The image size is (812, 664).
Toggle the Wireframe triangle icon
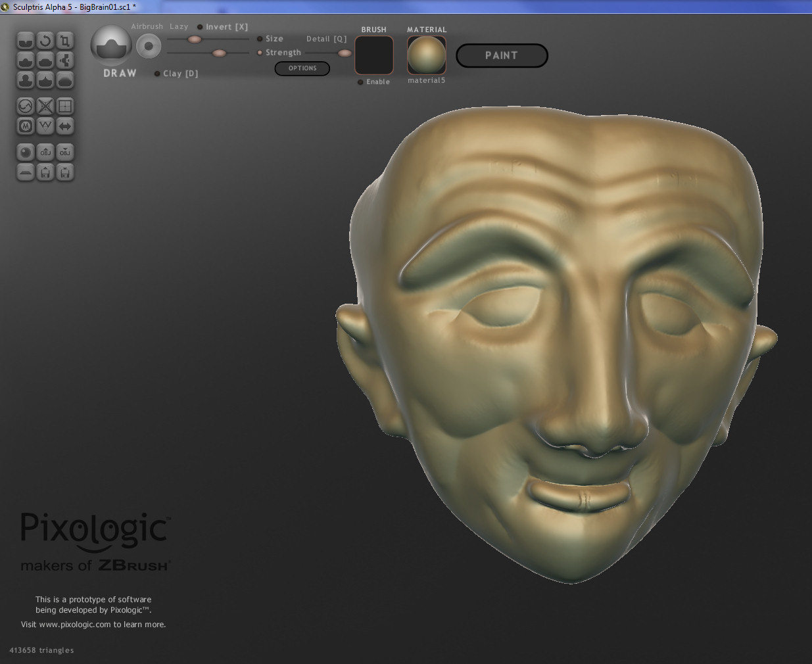coord(45,126)
